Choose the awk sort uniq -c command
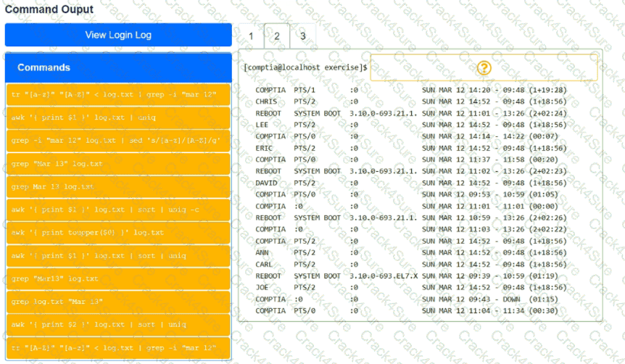The height and width of the screenshot is (364, 625). pyautogui.click(x=118, y=210)
